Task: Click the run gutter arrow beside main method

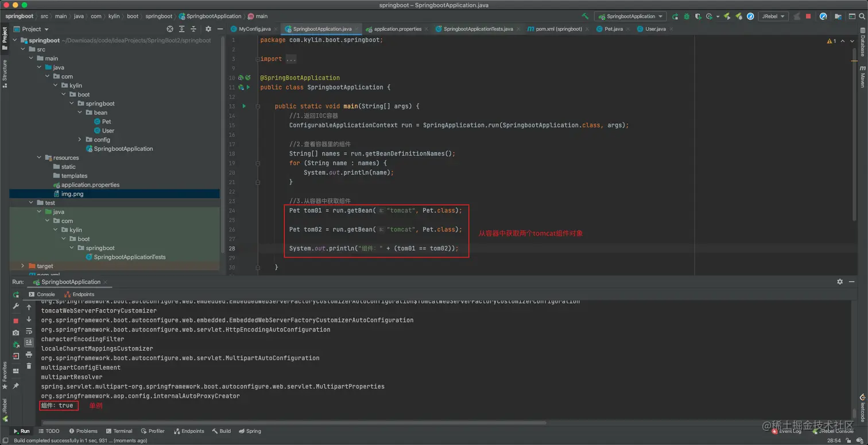Action: point(244,106)
